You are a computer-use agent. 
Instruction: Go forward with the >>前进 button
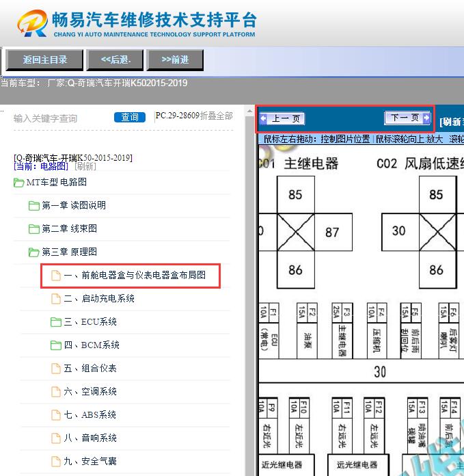click(x=175, y=59)
